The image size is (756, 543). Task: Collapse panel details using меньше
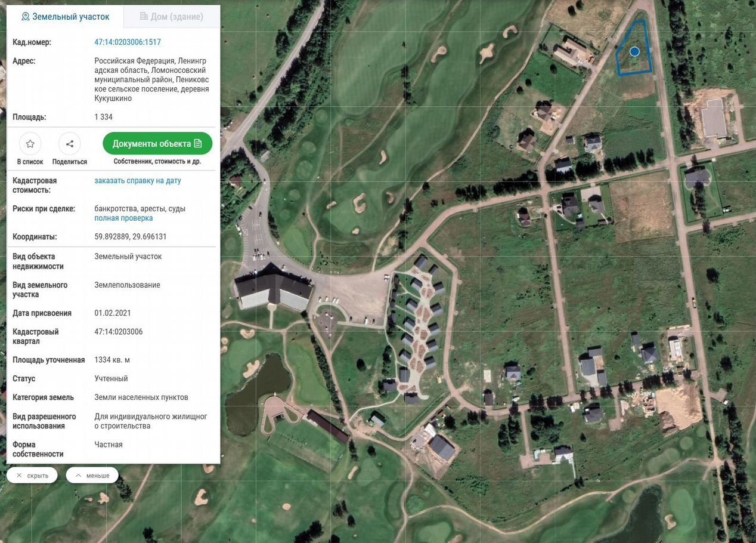click(92, 476)
